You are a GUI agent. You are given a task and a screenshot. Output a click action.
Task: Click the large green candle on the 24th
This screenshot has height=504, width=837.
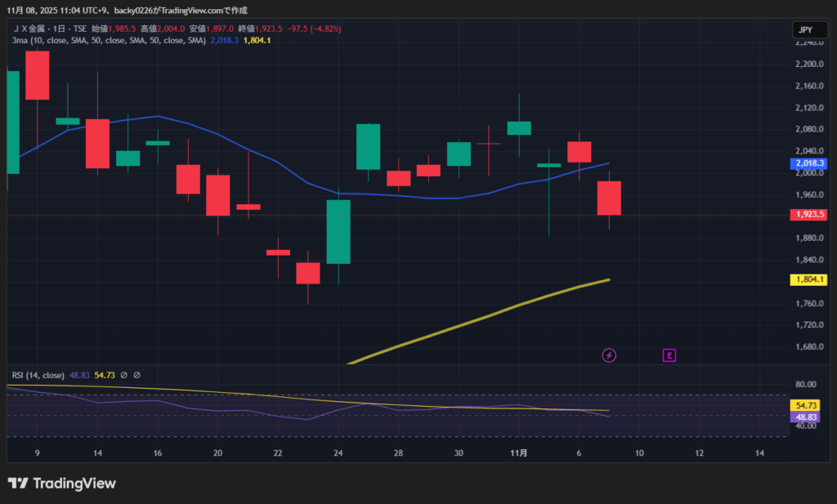tap(338, 232)
